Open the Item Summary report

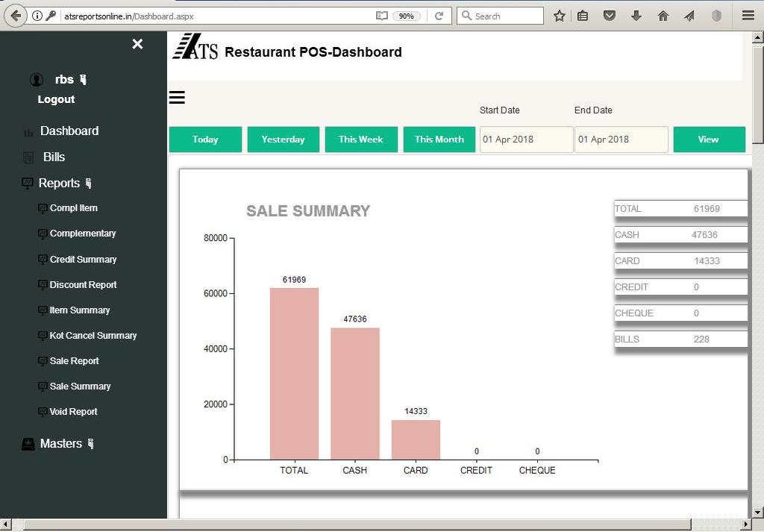[79, 310]
